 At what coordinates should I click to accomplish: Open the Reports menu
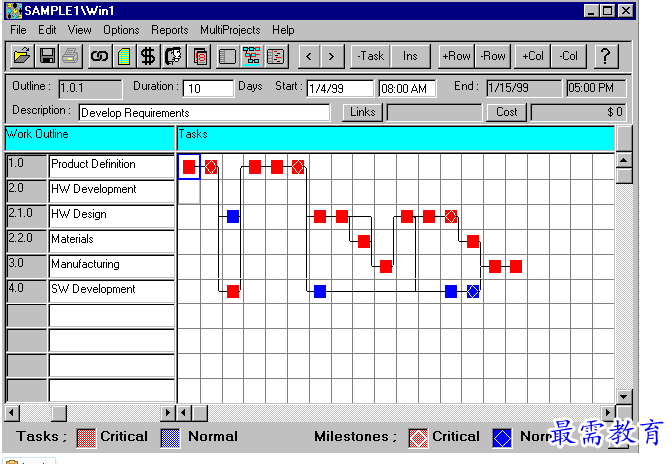[x=170, y=30]
